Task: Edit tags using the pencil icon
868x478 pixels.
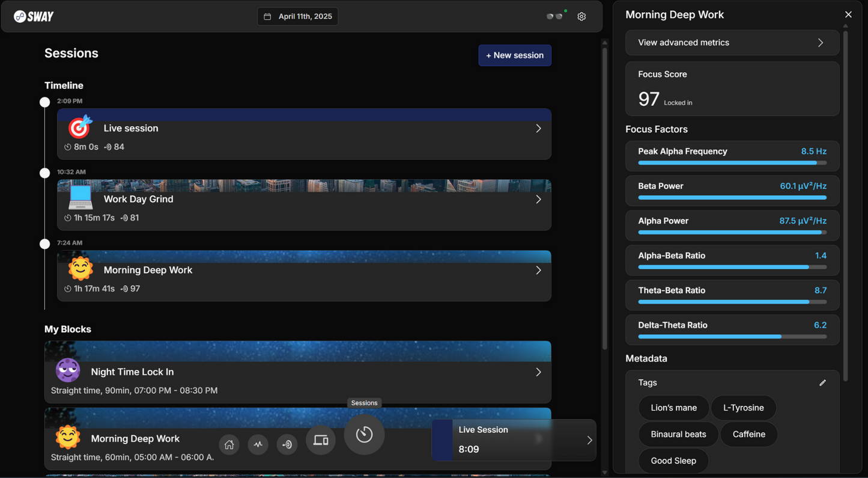Action: coord(822,383)
